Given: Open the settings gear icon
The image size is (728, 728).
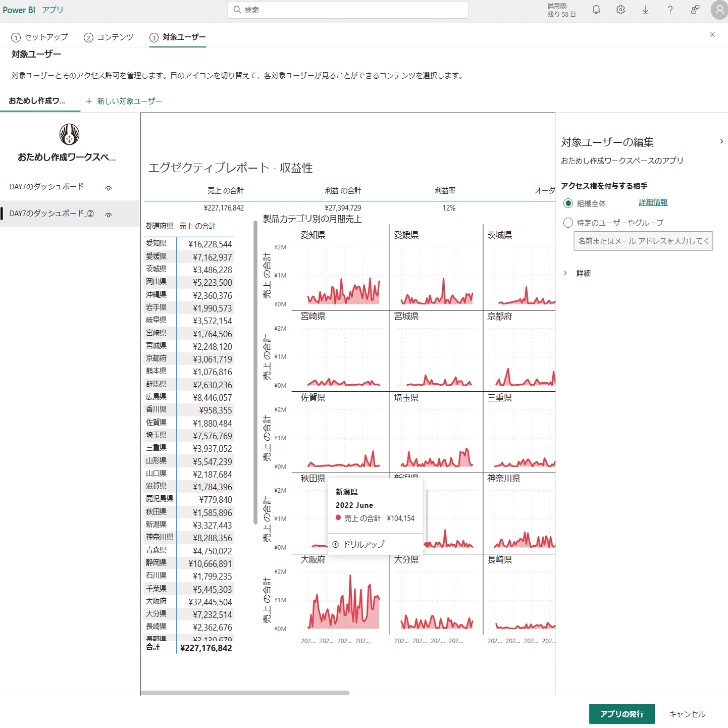Looking at the screenshot, I should pyautogui.click(x=620, y=10).
